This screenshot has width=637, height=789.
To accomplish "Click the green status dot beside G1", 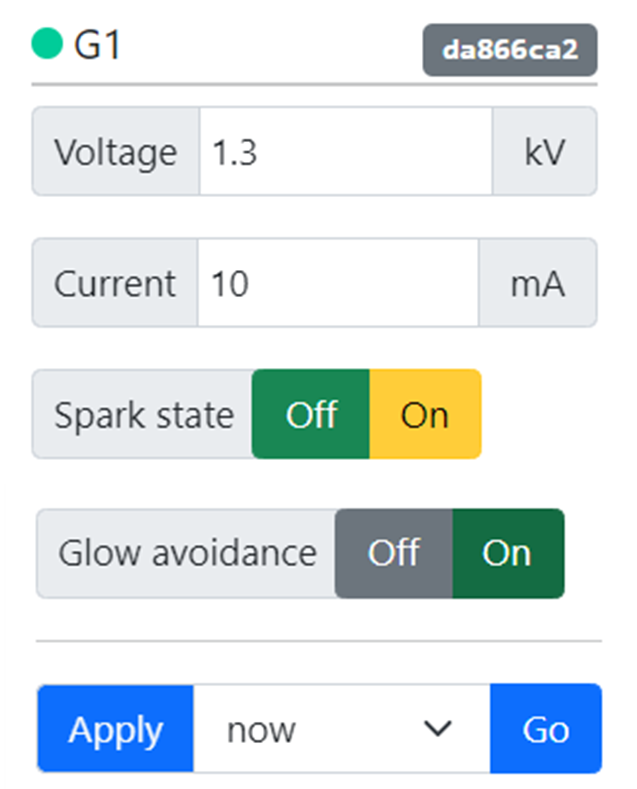I will click(47, 44).
